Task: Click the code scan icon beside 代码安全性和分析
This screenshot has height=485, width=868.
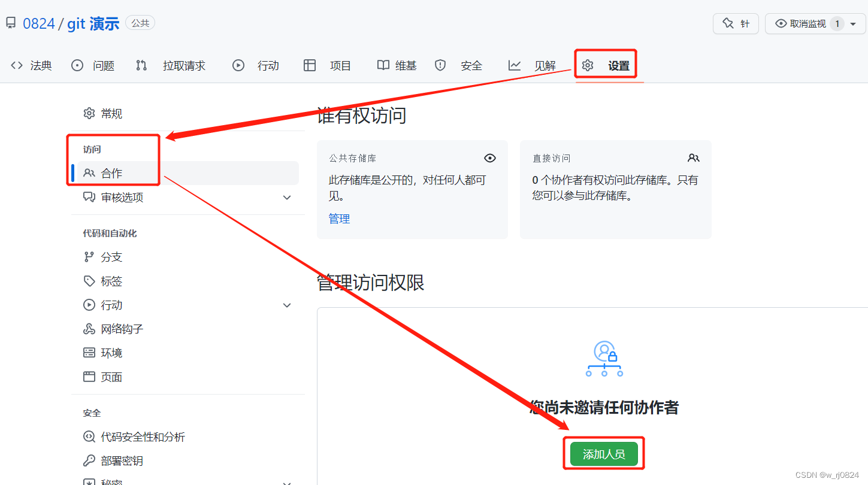Action: [x=89, y=436]
